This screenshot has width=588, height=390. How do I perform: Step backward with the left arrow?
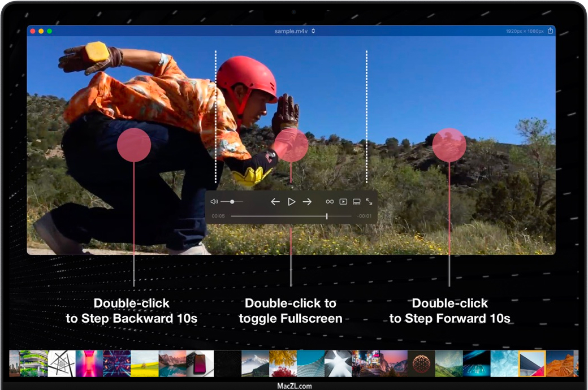(x=275, y=202)
